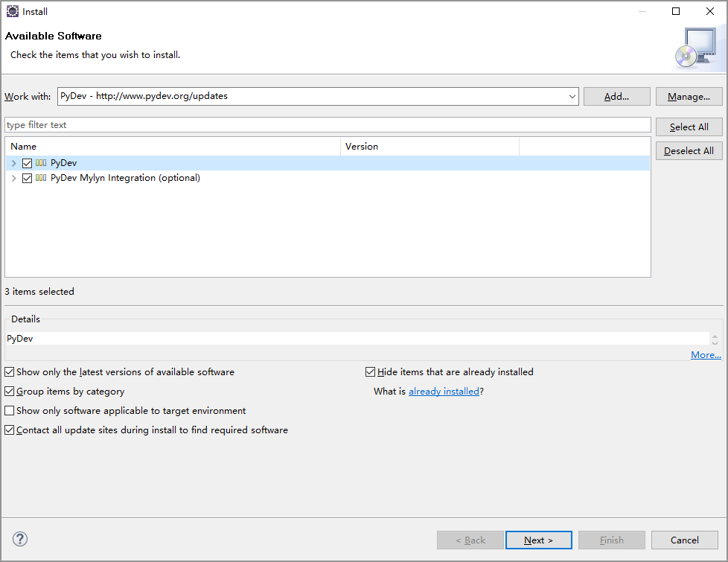This screenshot has height=562, width=728.
Task: Click the '3 items selected' status text
Action: point(39,292)
